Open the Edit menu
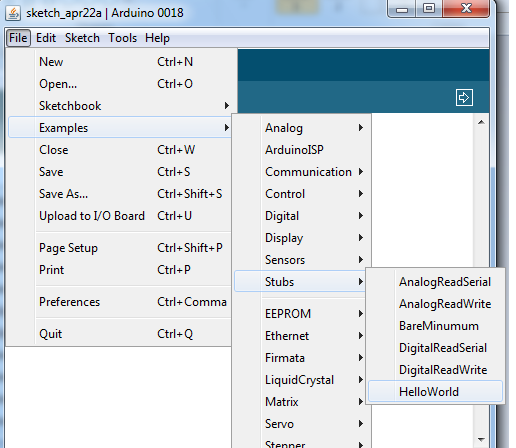The width and height of the screenshot is (516, 448). [x=46, y=38]
